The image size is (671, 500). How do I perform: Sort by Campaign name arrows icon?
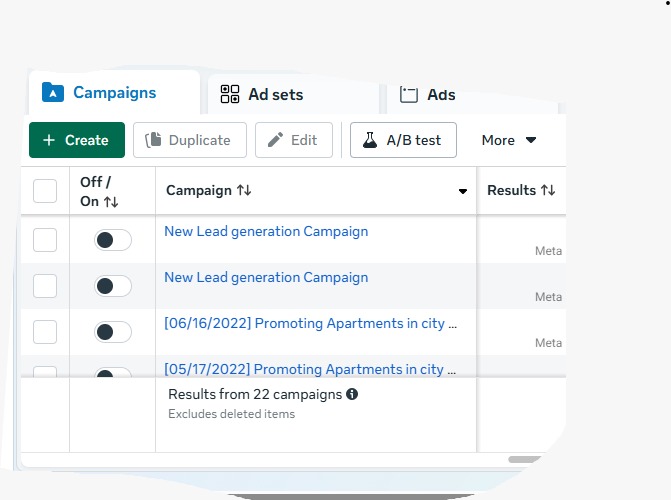pos(244,190)
